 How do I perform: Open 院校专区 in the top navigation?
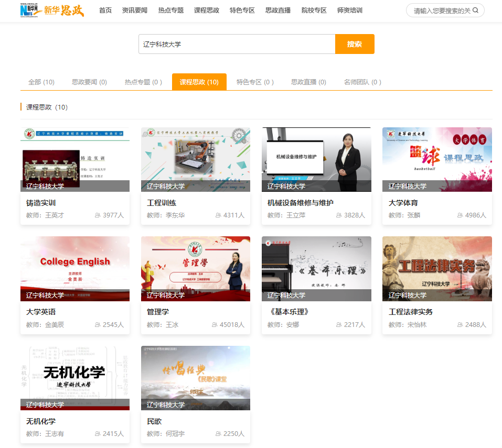click(314, 10)
